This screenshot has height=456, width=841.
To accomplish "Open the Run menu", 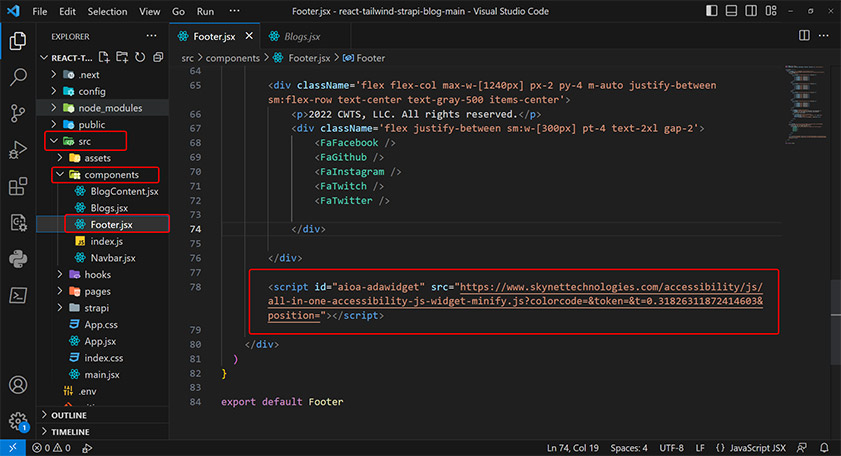I will [x=205, y=11].
